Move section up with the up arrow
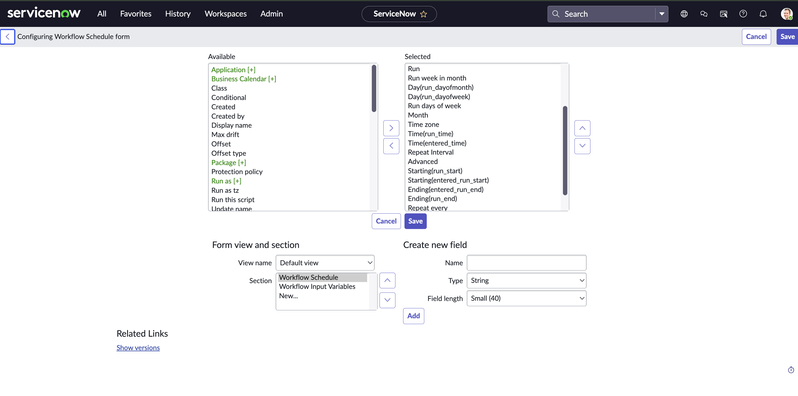The width and height of the screenshot is (798, 396). 387,280
